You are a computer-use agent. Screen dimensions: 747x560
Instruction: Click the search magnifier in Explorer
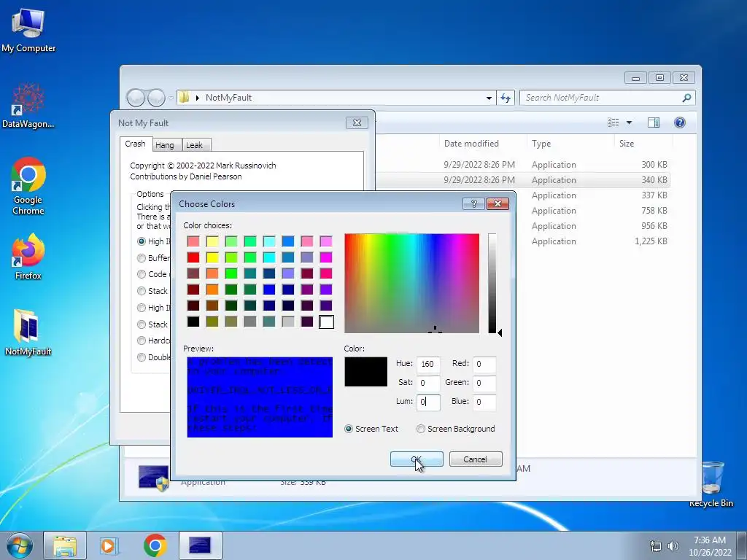click(x=686, y=98)
